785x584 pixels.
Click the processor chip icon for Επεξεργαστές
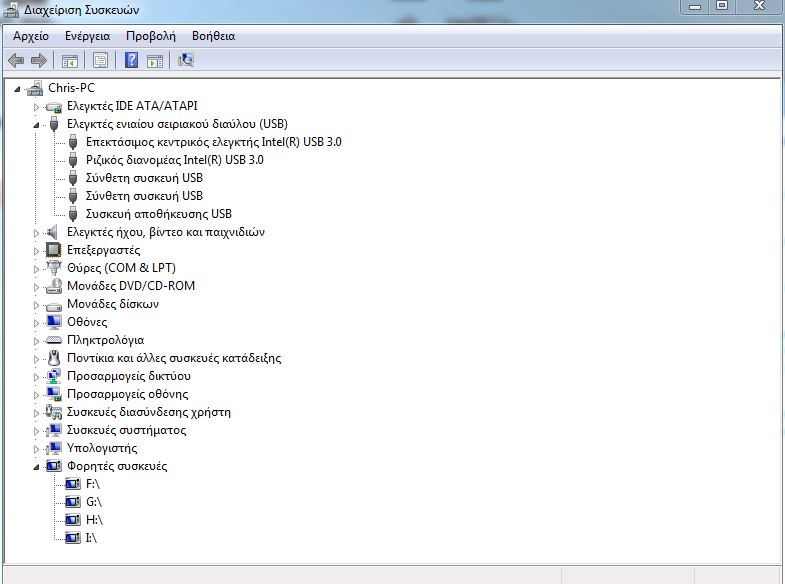point(54,250)
